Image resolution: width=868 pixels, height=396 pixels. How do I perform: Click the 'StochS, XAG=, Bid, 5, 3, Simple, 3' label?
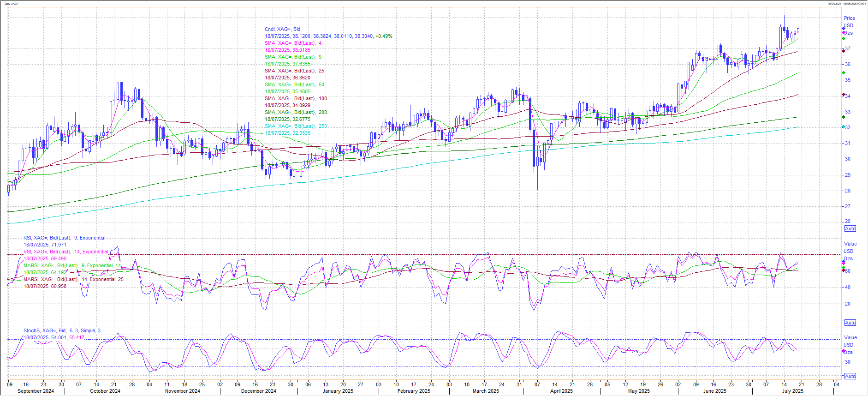click(62, 330)
